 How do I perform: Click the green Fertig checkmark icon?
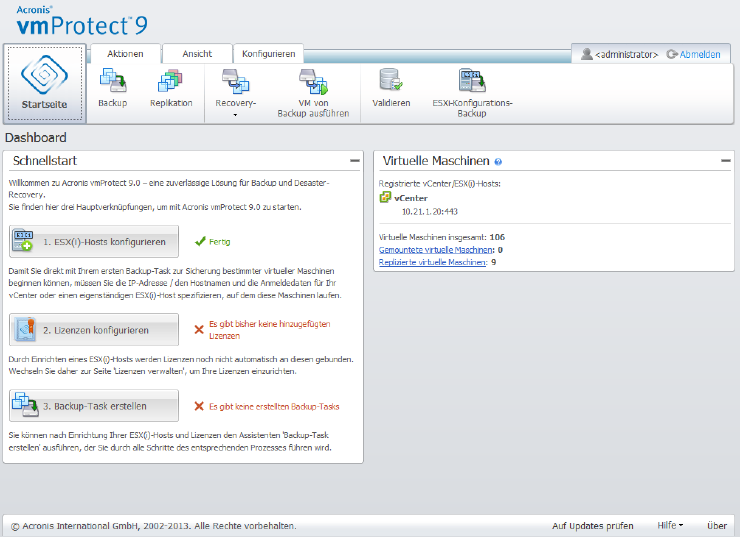point(200,242)
